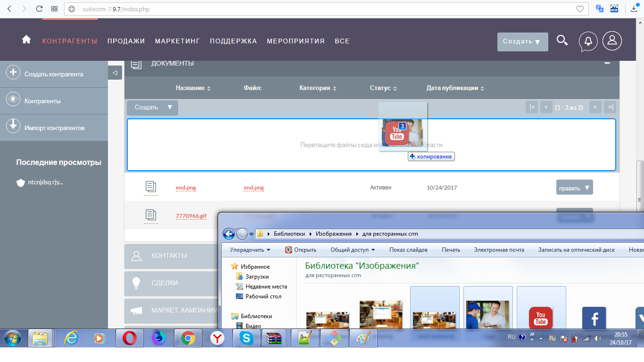Open the search magnifier in the CRM header
644x362 pixels.
562,41
